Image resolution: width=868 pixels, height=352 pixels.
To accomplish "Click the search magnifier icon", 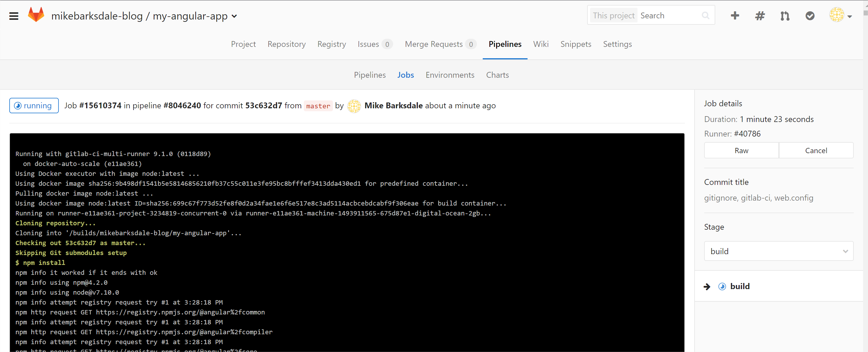I will point(706,15).
